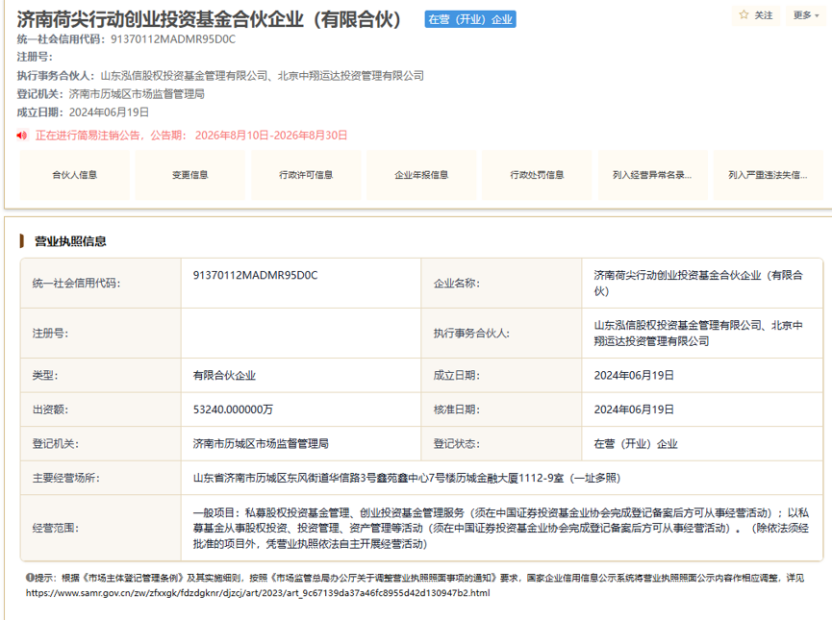Click the 营业执照信息 section heading
The height and width of the screenshot is (620, 832).
pos(71,242)
